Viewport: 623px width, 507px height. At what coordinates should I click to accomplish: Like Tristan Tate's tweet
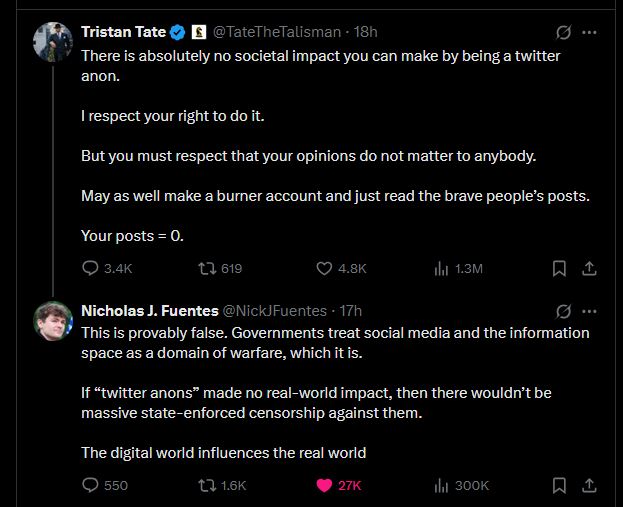[324, 268]
